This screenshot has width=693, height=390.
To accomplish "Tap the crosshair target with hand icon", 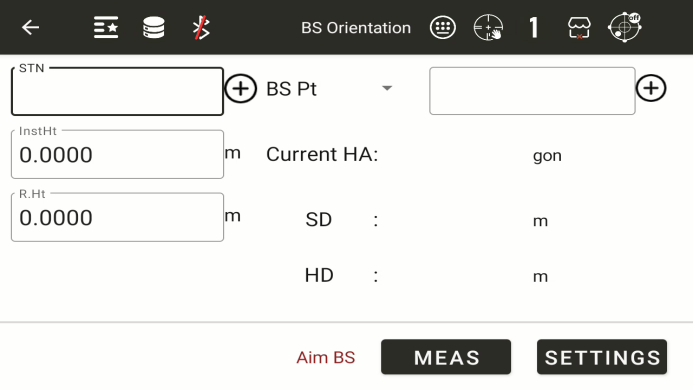I will (x=488, y=27).
